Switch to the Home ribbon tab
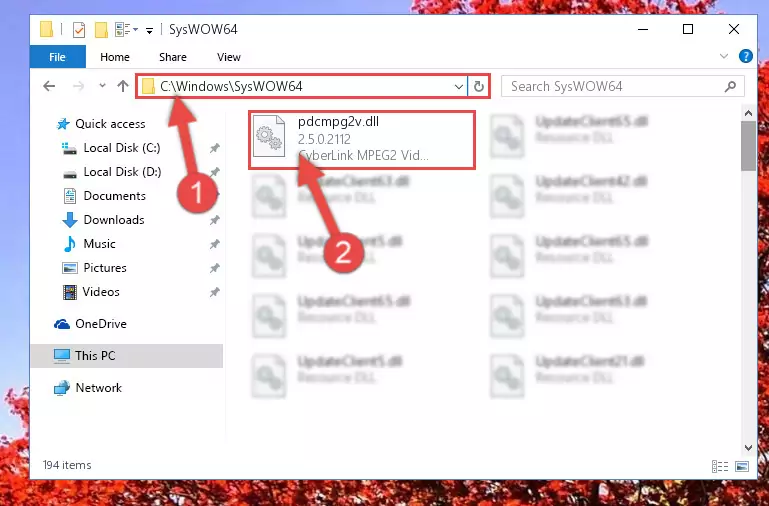 pyautogui.click(x=115, y=57)
